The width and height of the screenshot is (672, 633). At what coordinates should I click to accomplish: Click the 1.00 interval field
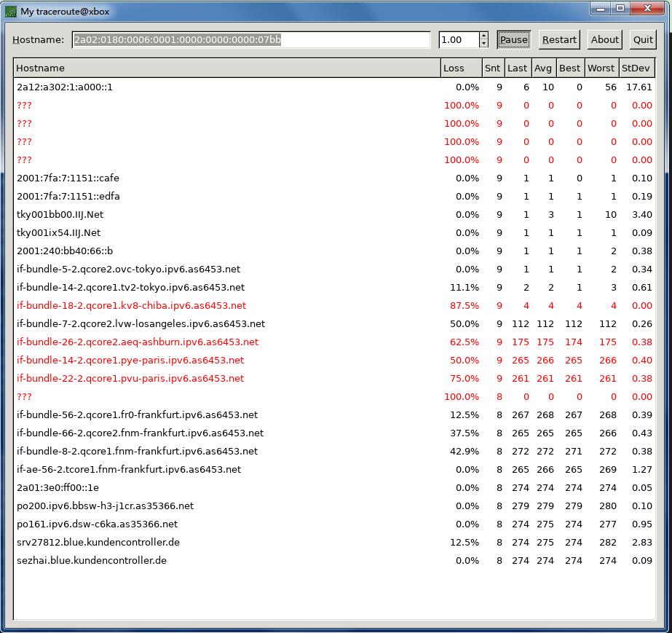pos(459,40)
